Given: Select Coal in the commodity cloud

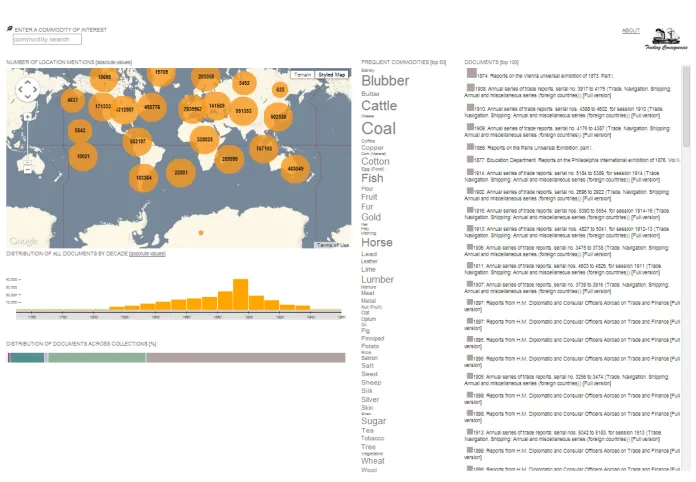Looking at the screenshot, I should (x=379, y=128).
